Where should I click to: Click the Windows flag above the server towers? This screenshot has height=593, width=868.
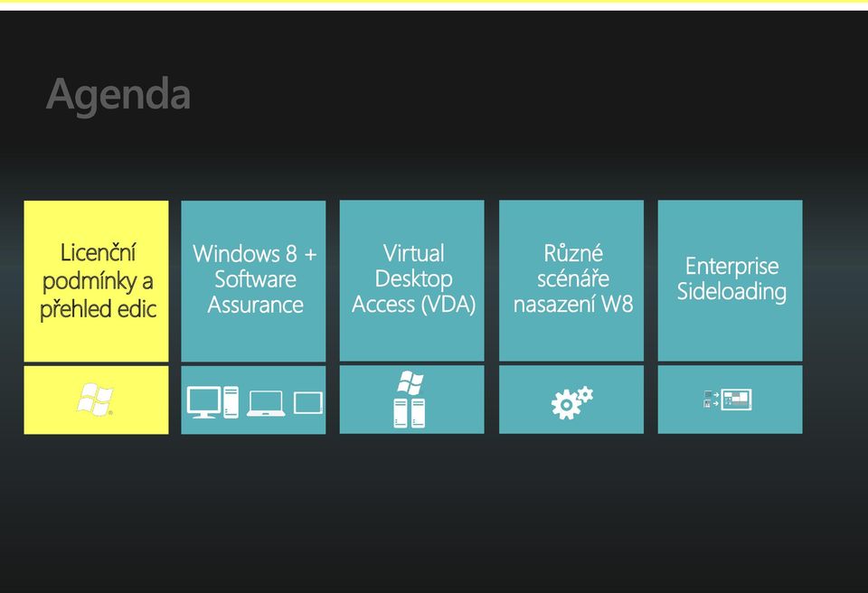(x=410, y=382)
